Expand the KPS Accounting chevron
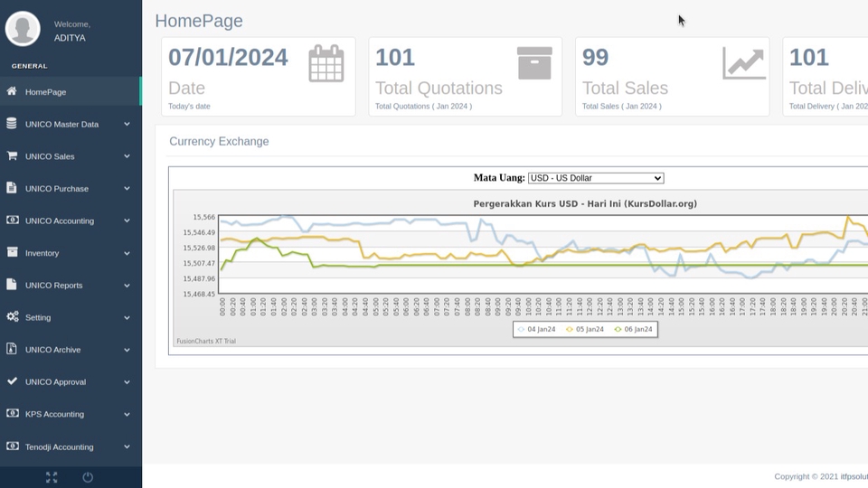This screenshot has height=488, width=868. click(127, 414)
